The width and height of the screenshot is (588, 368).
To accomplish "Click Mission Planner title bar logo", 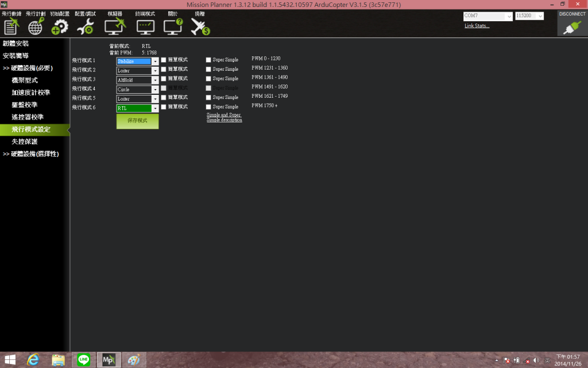I will click(4, 5).
